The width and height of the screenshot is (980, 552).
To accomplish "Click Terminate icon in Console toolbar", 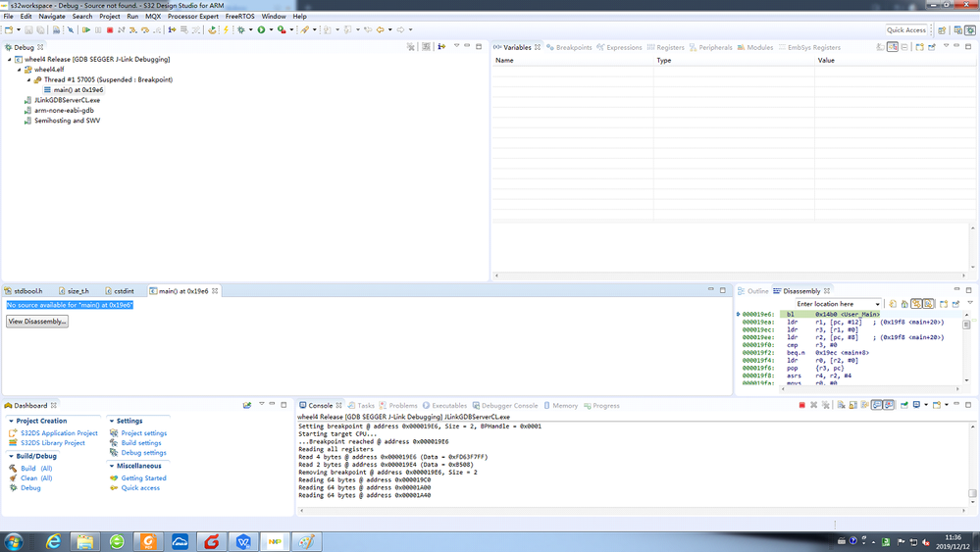I will [x=801, y=405].
